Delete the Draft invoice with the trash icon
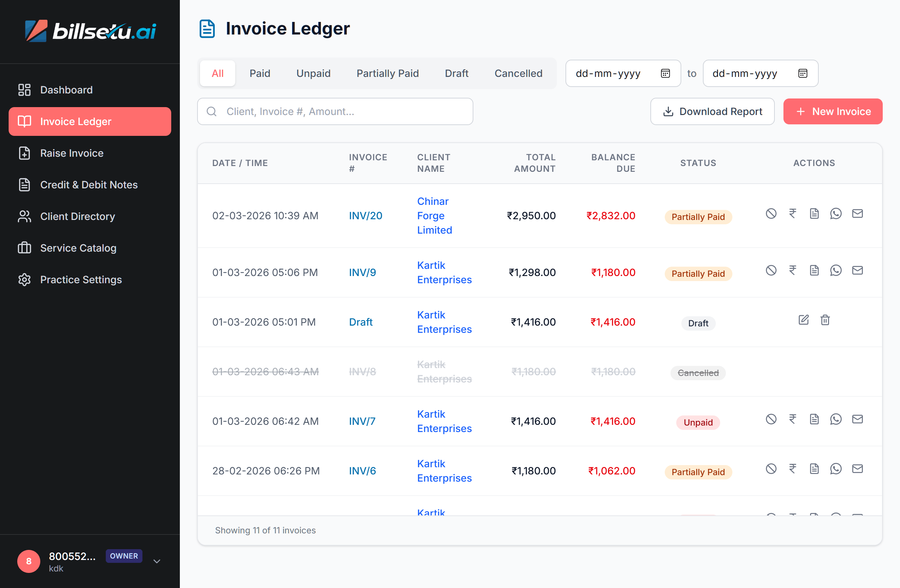The image size is (900, 588). pyautogui.click(x=825, y=320)
